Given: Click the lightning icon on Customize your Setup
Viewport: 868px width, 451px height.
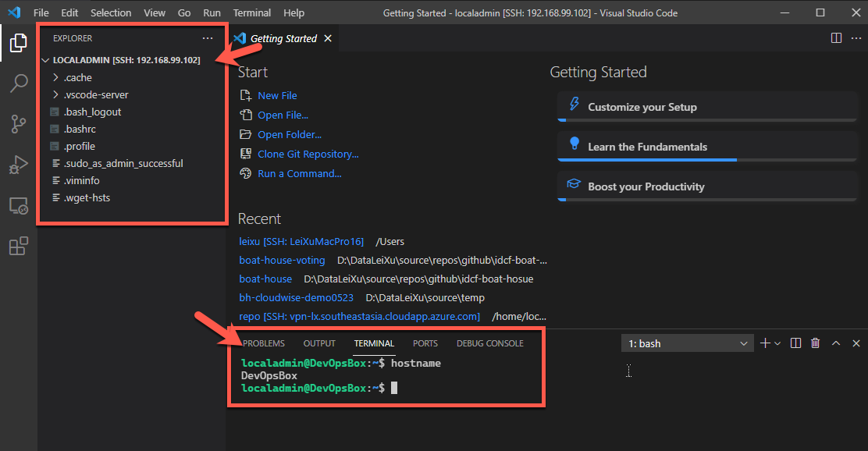Looking at the screenshot, I should tap(574, 104).
